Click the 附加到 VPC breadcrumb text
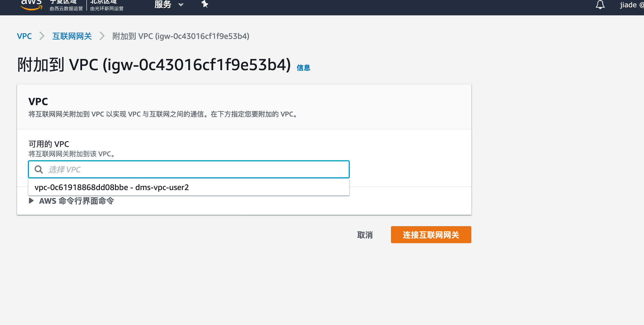The image size is (644, 325). tap(181, 36)
